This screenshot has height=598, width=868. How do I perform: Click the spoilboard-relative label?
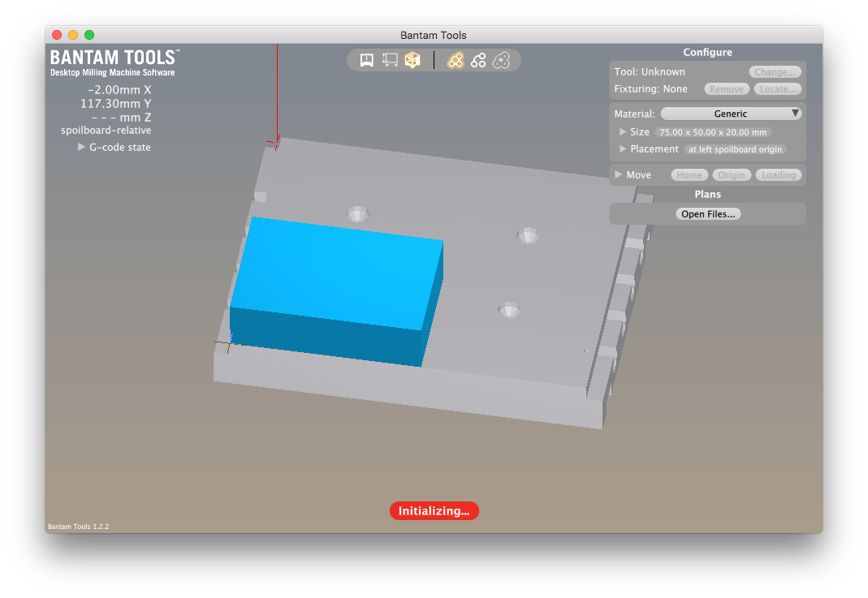point(106,131)
